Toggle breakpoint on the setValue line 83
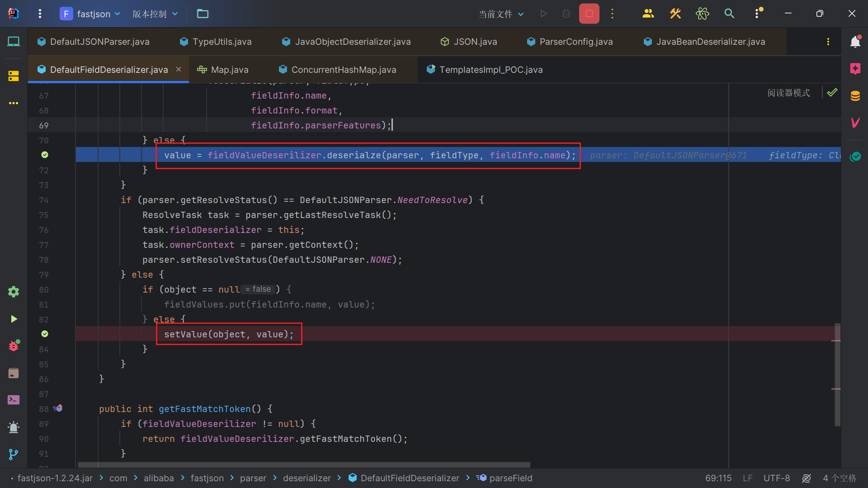This screenshot has height=488, width=868. (x=45, y=334)
